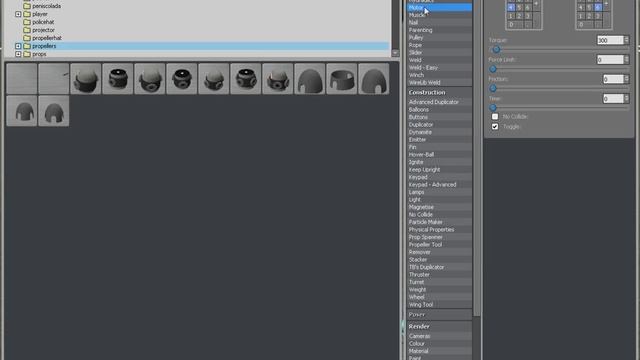
Task: Choose key 5 on the left numpad
Action: 519,7
